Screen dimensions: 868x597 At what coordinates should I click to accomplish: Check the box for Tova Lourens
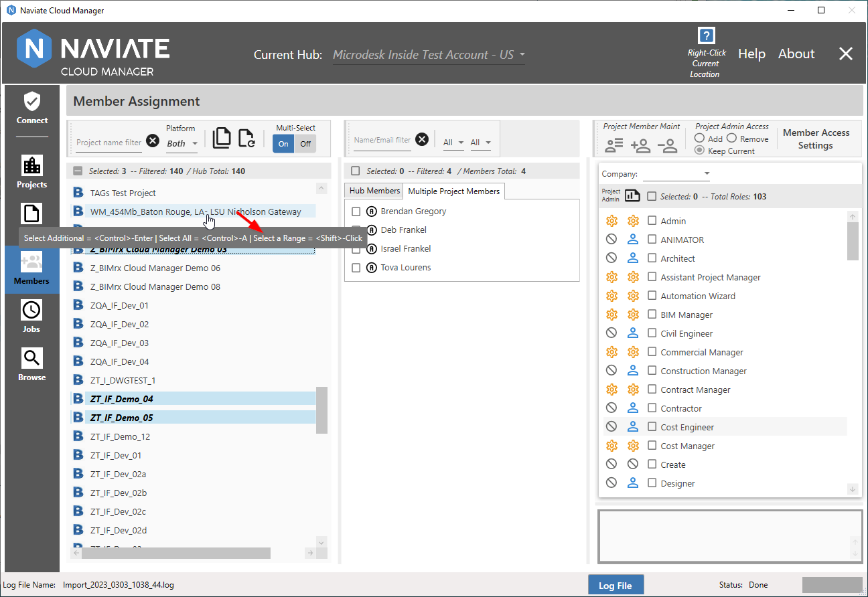click(356, 268)
